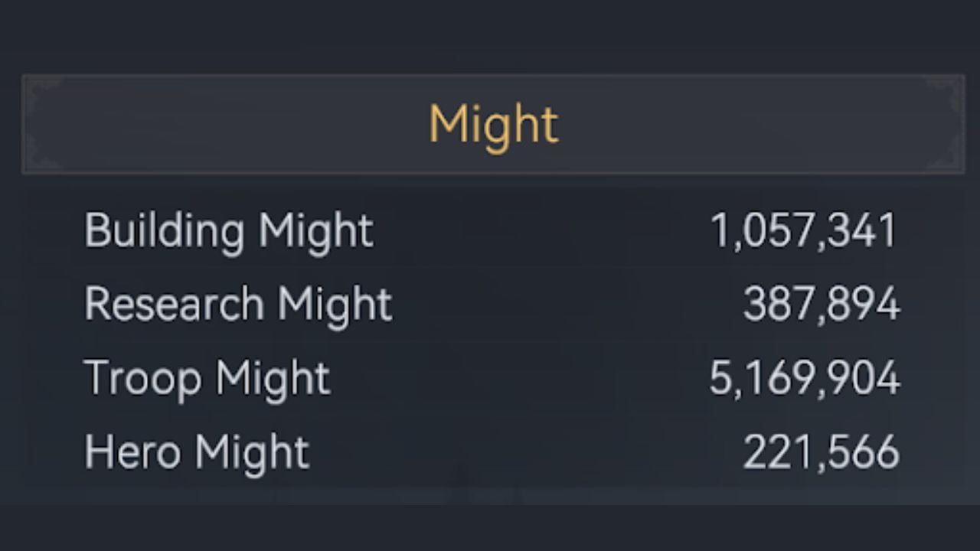This screenshot has height=551, width=980.
Task: Select the Research Might label
Action: (x=238, y=304)
